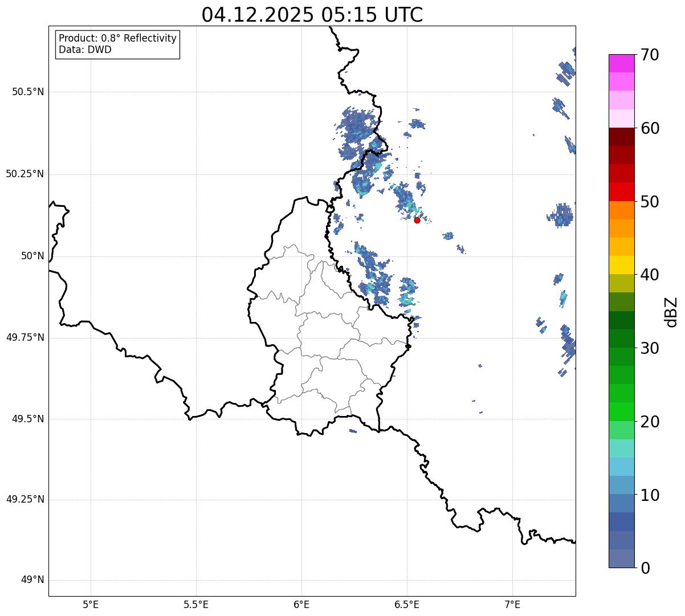Click the 49.75°N latitude label

pos(25,337)
